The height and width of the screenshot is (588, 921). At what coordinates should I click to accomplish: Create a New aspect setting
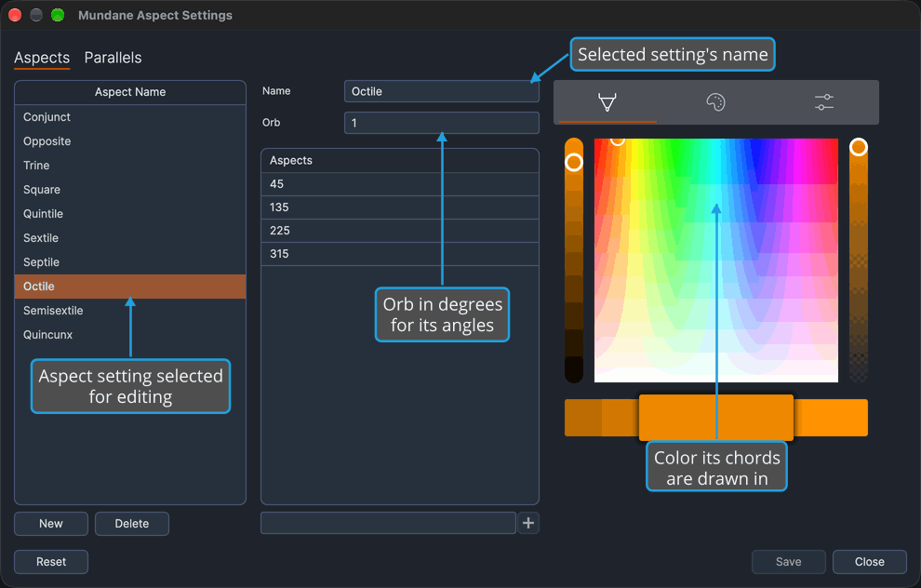51,524
